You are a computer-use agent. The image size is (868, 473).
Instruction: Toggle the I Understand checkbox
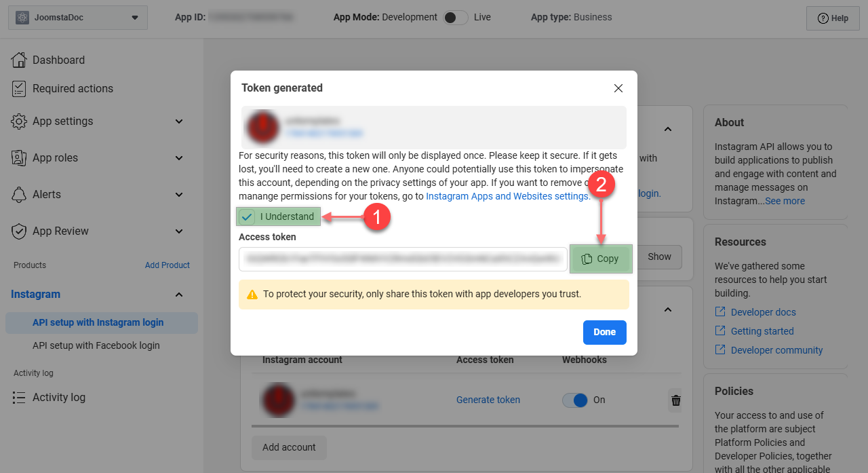click(x=247, y=216)
